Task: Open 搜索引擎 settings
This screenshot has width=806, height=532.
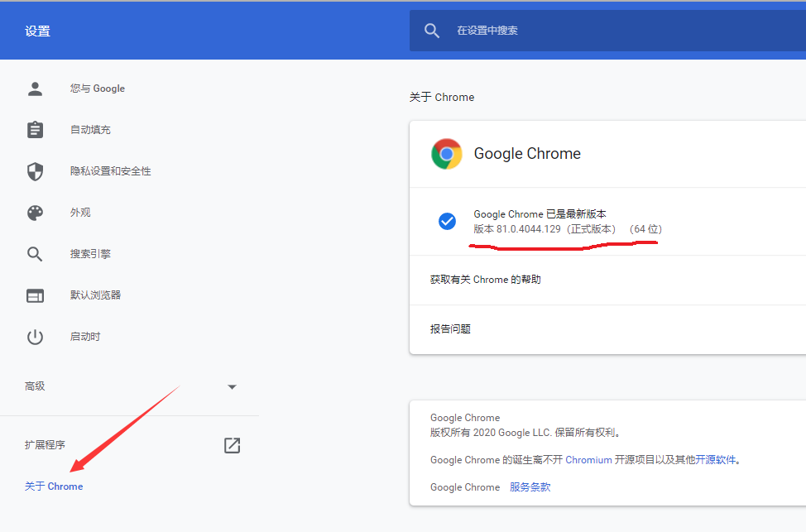Action: 90,254
